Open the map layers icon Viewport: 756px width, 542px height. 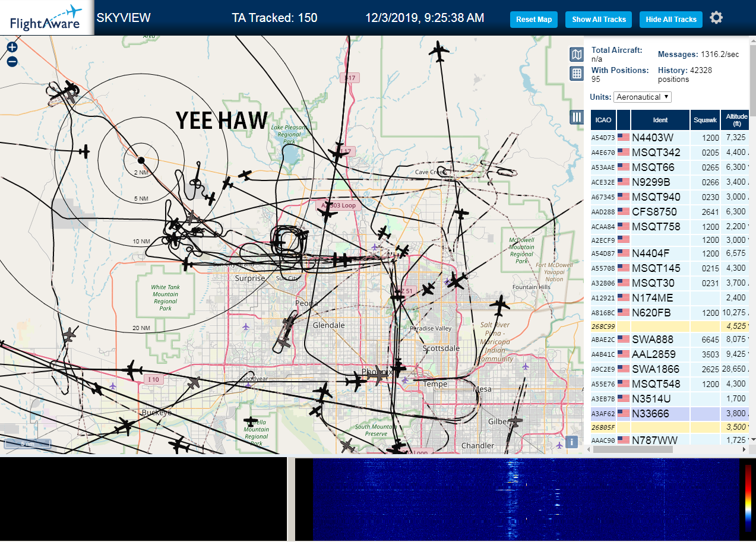click(577, 55)
